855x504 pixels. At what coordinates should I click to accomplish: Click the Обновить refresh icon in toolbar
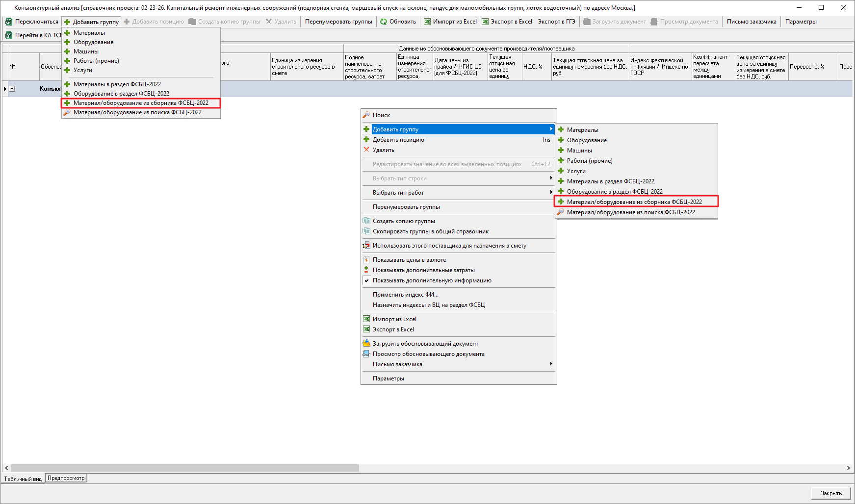click(384, 22)
